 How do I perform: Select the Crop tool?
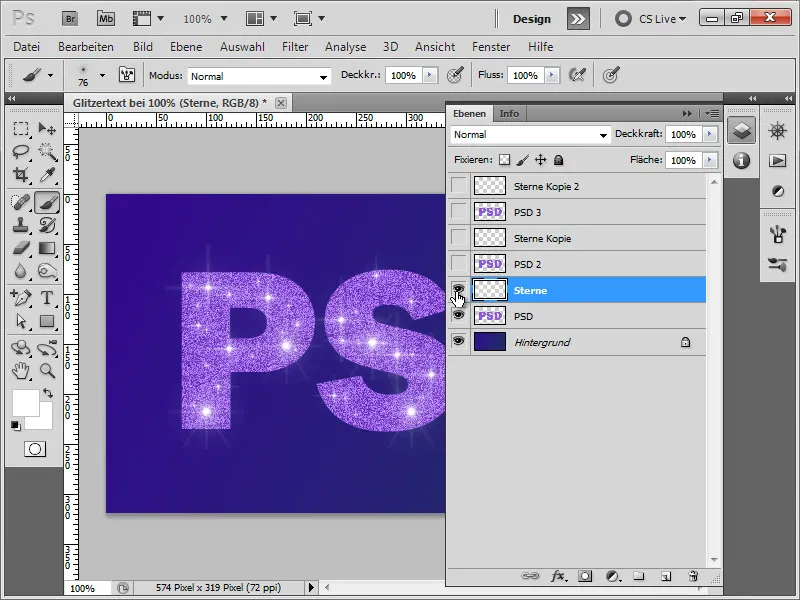click(21, 175)
